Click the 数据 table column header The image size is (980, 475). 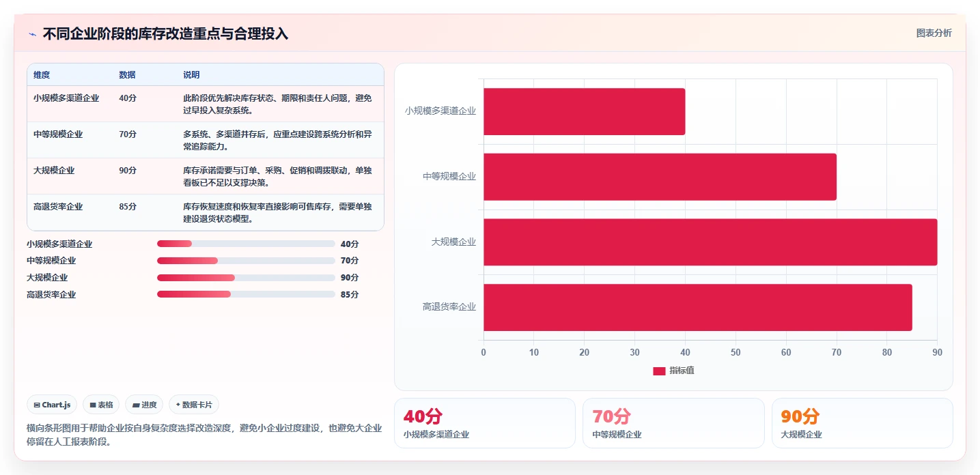127,75
